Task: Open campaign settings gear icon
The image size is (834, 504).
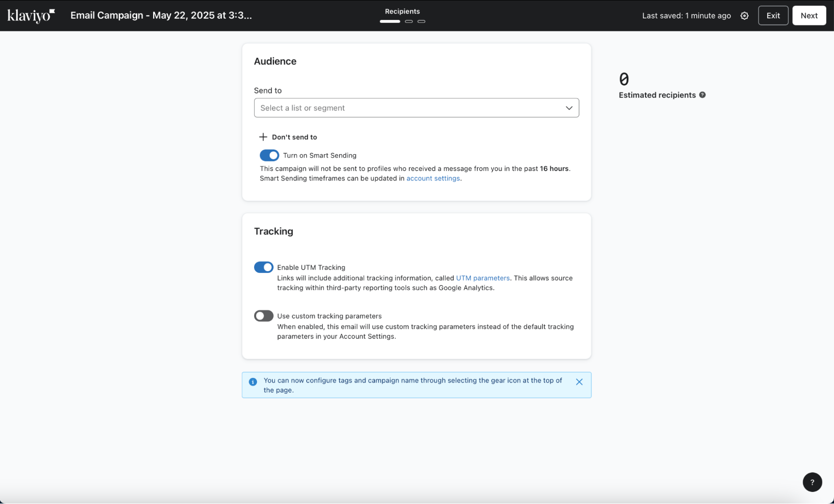Action: pos(744,16)
